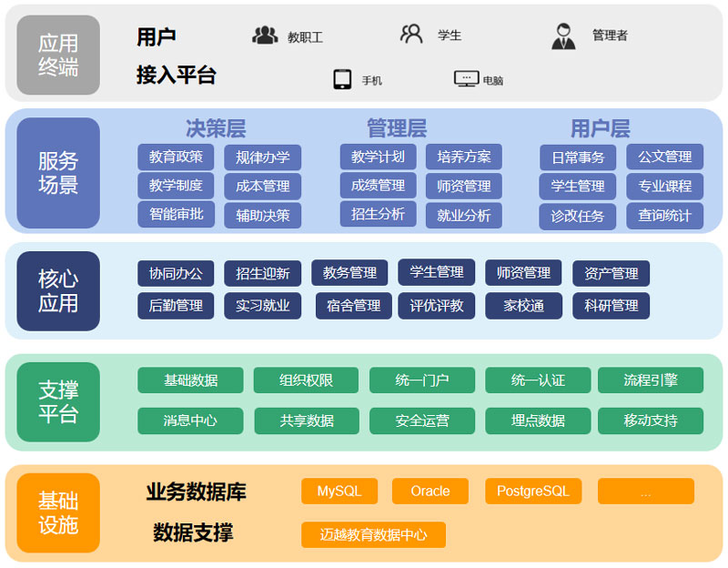
Task: Select 协同办公 core application
Action: (176, 274)
